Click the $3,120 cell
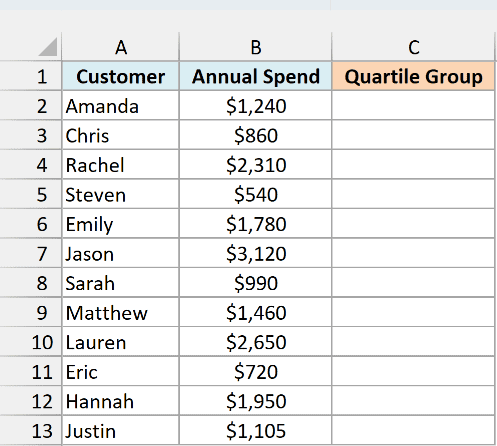Viewport: 497px width, 446px height. click(x=255, y=253)
